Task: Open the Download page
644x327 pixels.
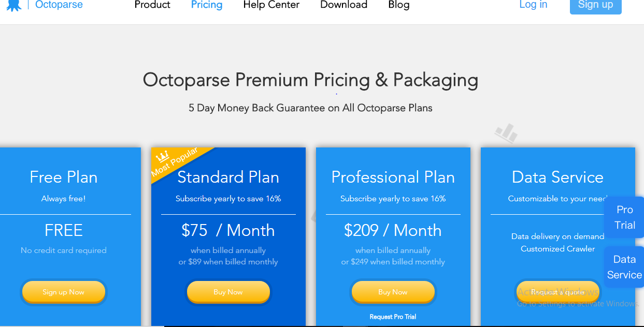Action: 344,5
